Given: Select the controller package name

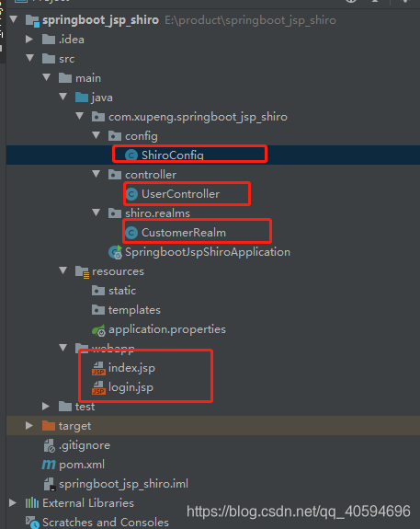Looking at the screenshot, I should click(151, 175).
